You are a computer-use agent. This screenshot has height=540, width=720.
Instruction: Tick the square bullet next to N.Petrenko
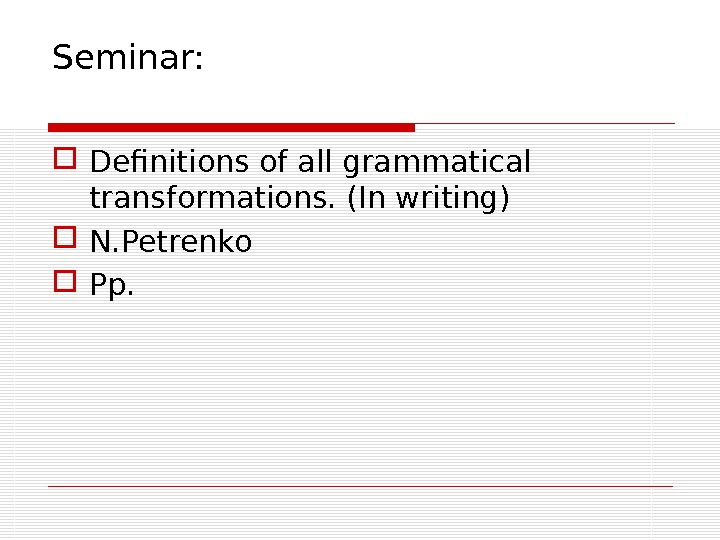tap(66, 240)
